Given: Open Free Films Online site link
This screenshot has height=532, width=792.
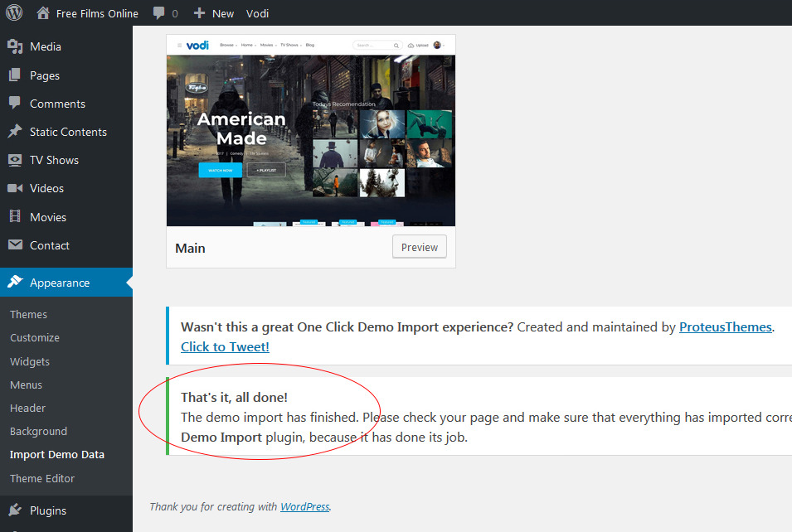Looking at the screenshot, I should point(97,13).
